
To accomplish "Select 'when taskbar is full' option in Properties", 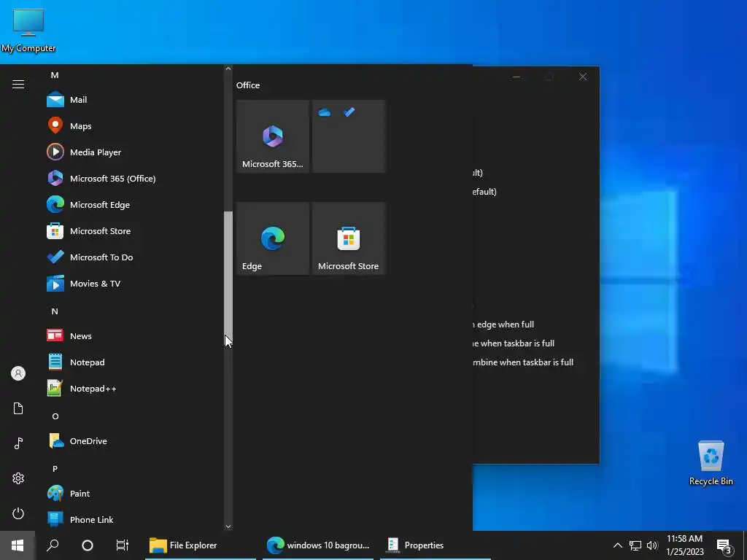I will pos(514,343).
